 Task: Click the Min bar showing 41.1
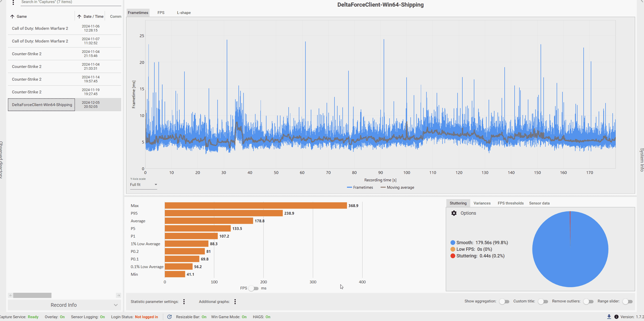[x=175, y=274]
